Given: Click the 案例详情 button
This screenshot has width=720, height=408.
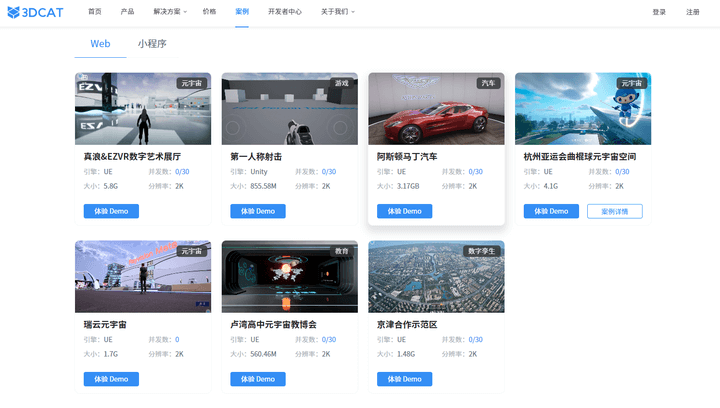Looking at the screenshot, I should coord(615,211).
